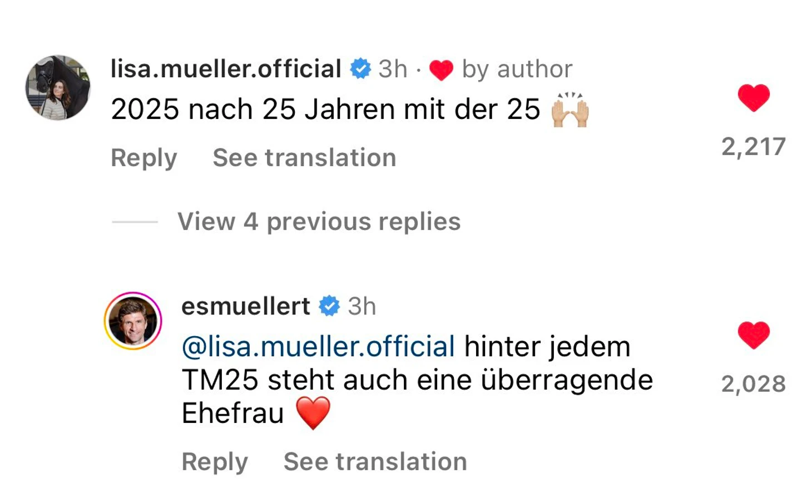
Task: View the 2,028 likes count
Action: coord(753,384)
